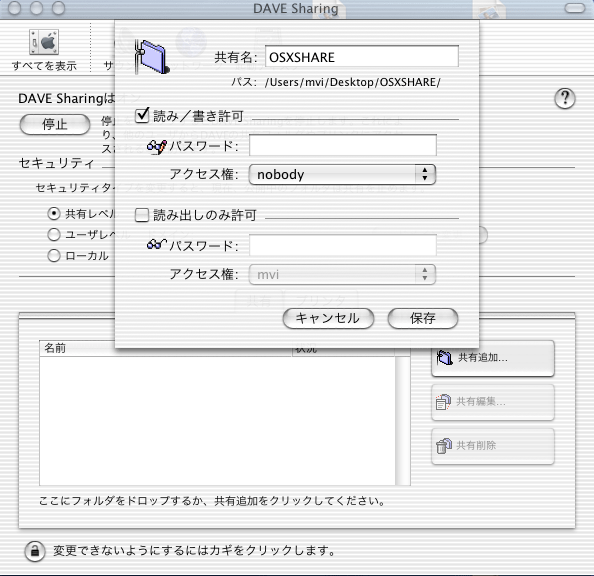
Task: Open help with the question mark button
Action: 564,99
